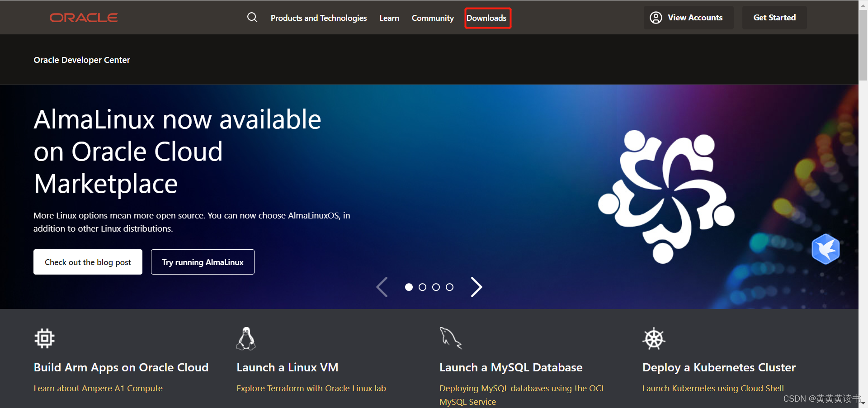868x408 pixels.
Task: Open Products and Technologies menu
Action: [x=319, y=18]
